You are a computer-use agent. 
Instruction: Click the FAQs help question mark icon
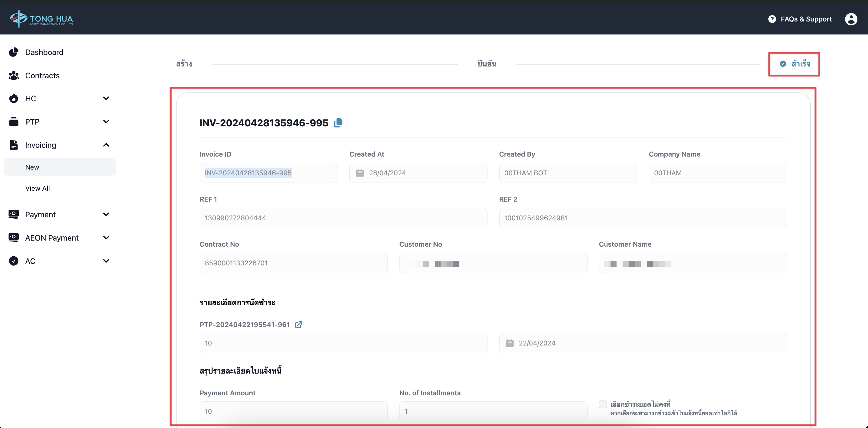[x=772, y=19]
